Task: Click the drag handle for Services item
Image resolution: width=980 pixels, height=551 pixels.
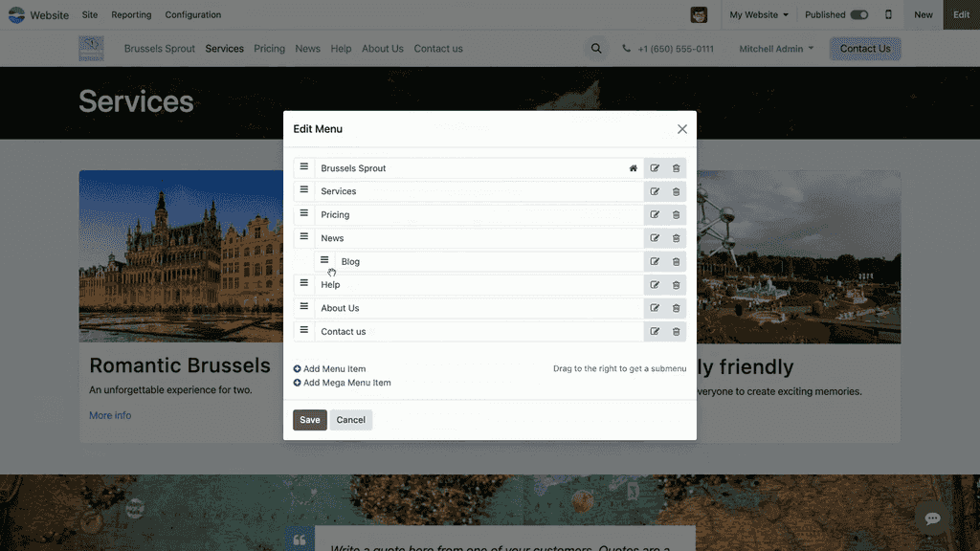Action: tap(304, 190)
